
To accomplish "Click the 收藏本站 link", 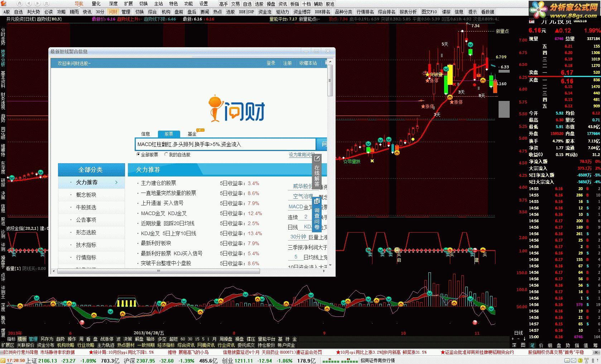I will [x=308, y=63].
